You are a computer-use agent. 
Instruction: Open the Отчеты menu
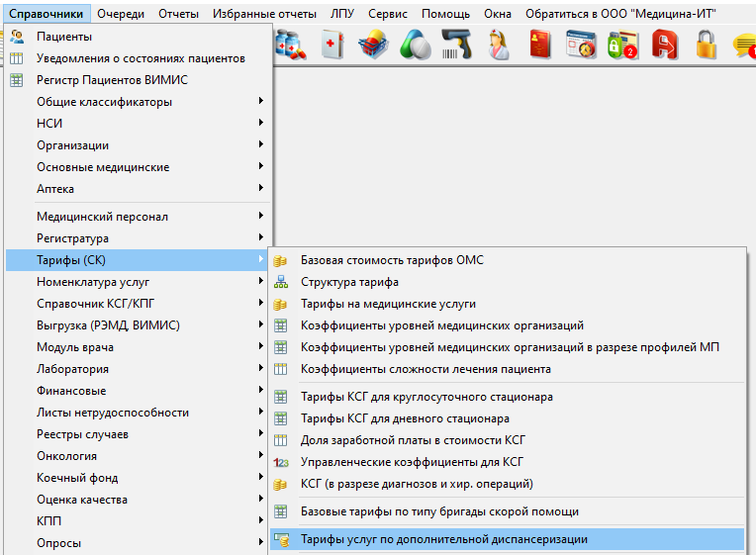(178, 14)
